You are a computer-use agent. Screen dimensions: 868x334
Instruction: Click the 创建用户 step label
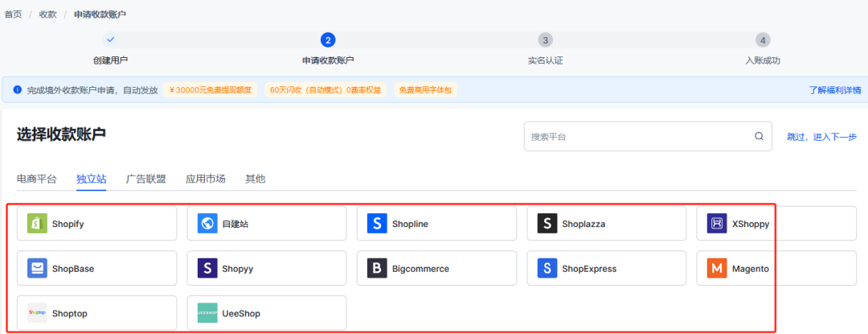click(x=111, y=61)
